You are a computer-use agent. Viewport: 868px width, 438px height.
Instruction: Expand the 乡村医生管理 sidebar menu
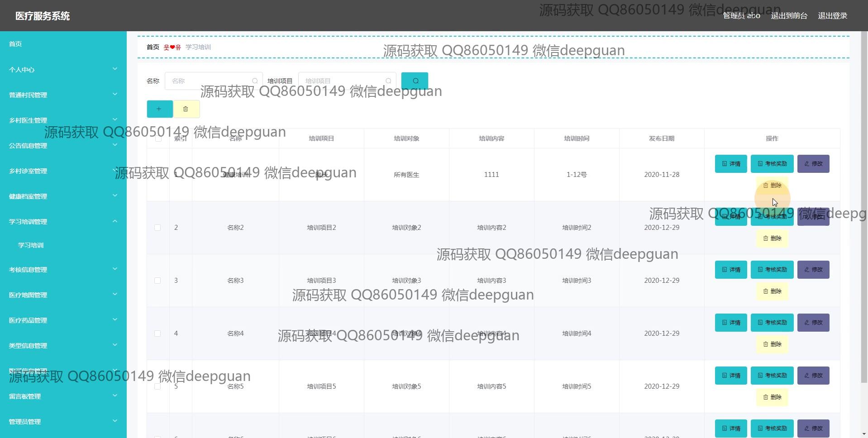coord(63,120)
